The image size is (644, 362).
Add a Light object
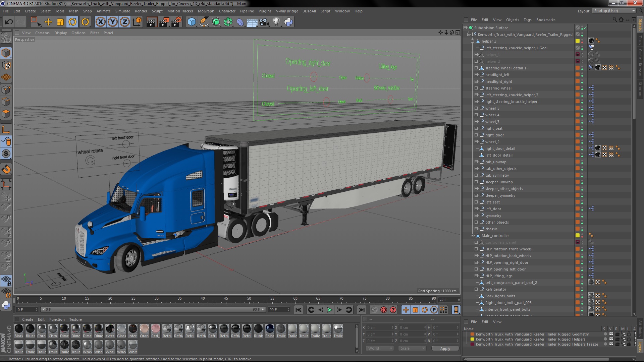[x=276, y=22]
